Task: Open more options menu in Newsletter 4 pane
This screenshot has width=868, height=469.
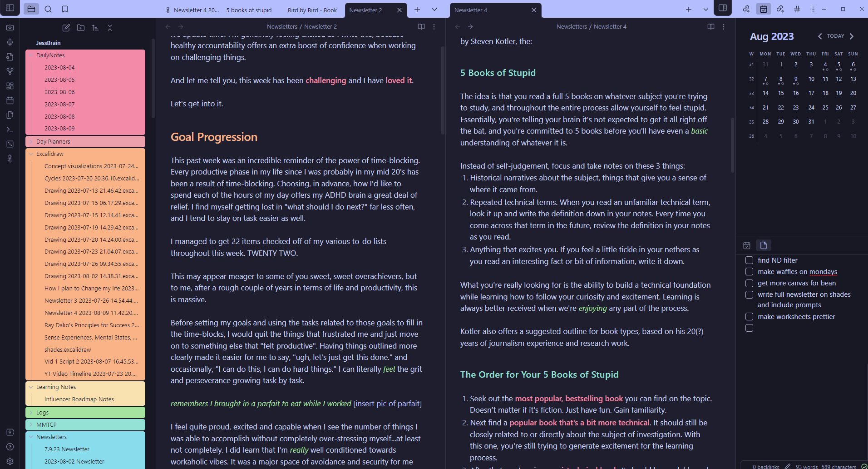Action: click(724, 27)
